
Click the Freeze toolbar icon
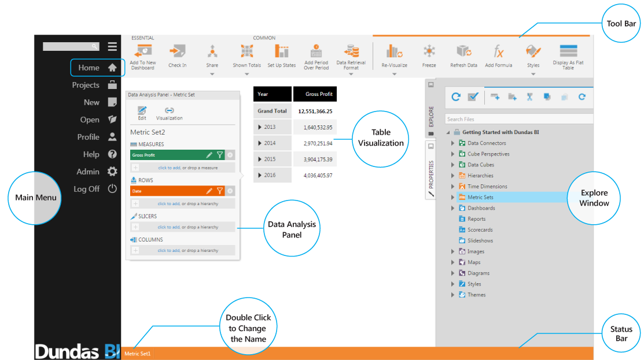pyautogui.click(x=429, y=51)
